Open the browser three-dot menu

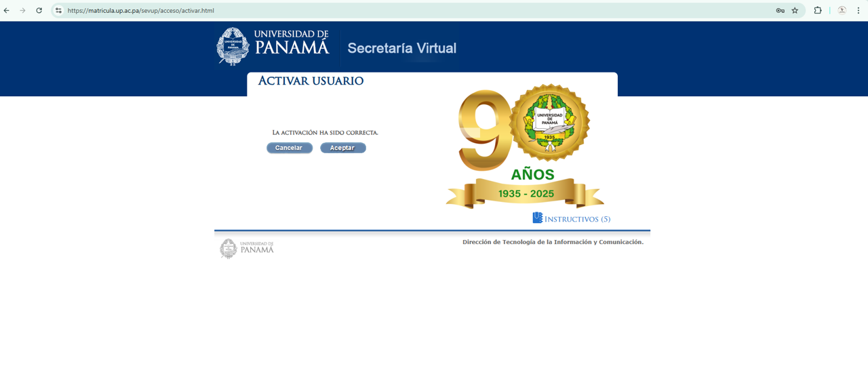[859, 10]
